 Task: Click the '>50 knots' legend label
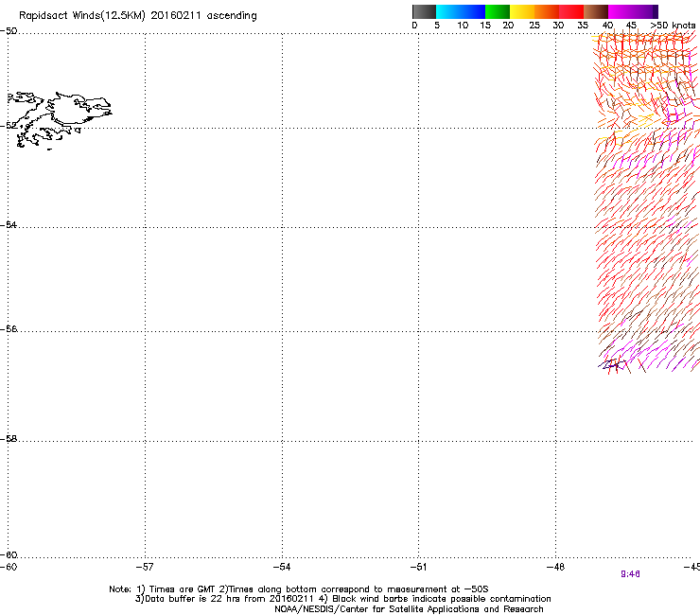(x=673, y=26)
